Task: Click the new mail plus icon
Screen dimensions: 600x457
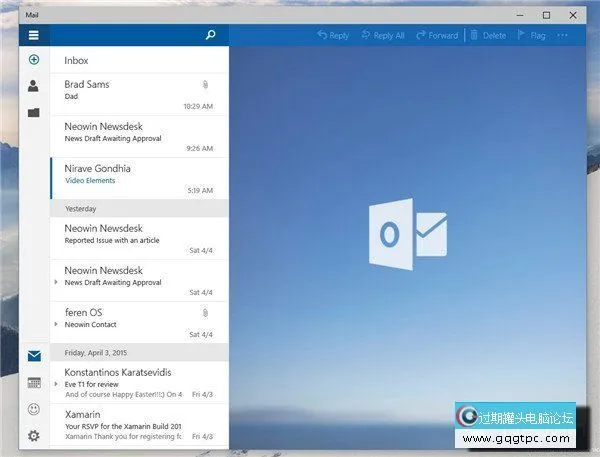Action: click(33, 60)
